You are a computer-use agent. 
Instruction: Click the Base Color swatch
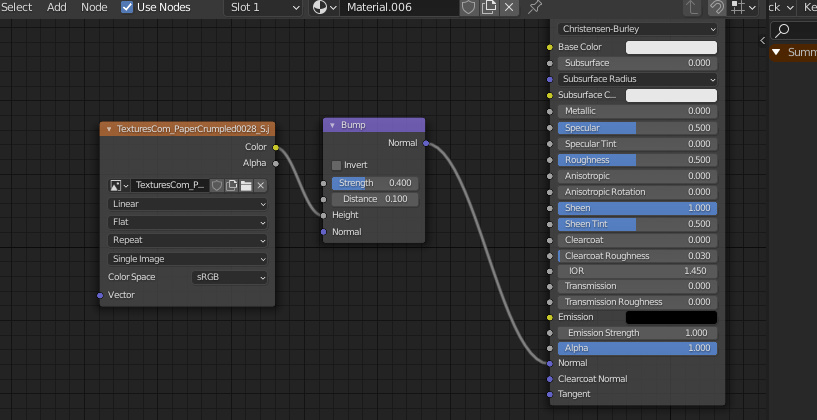click(x=671, y=47)
